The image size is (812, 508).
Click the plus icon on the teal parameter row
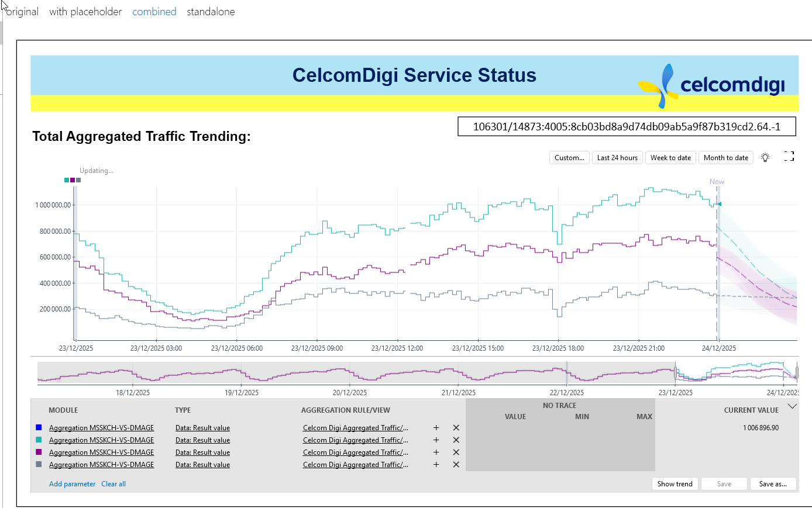(436, 440)
